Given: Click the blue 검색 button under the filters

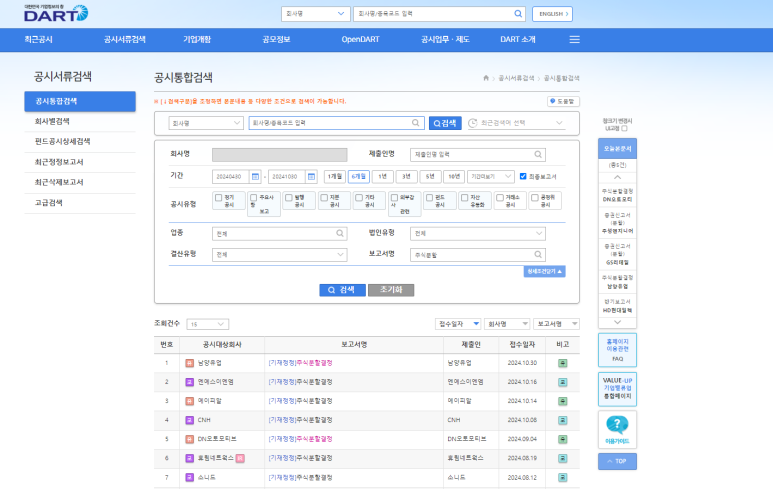Looking at the screenshot, I should [x=342, y=290].
